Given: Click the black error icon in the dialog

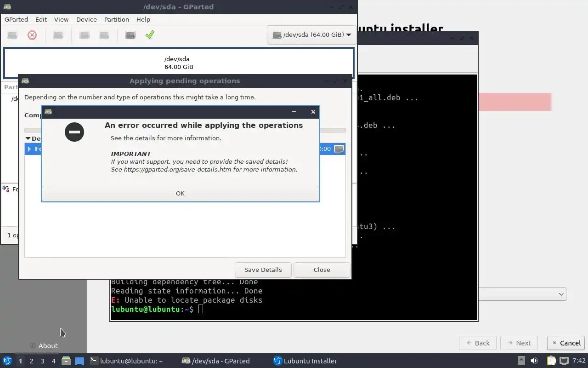Looking at the screenshot, I should (x=74, y=132).
